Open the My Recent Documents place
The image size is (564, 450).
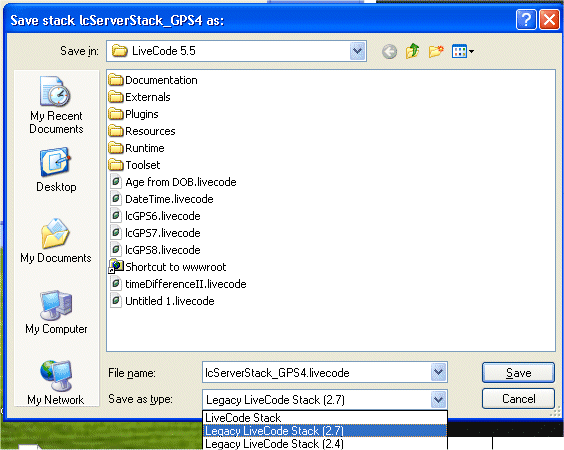pos(56,105)
